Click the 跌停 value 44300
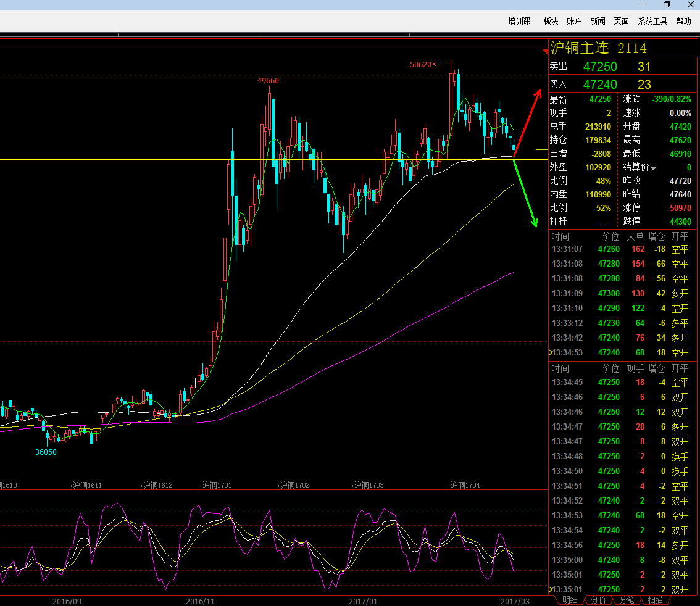This screenshot has width=700, height=606. click(x=680, y=222)
